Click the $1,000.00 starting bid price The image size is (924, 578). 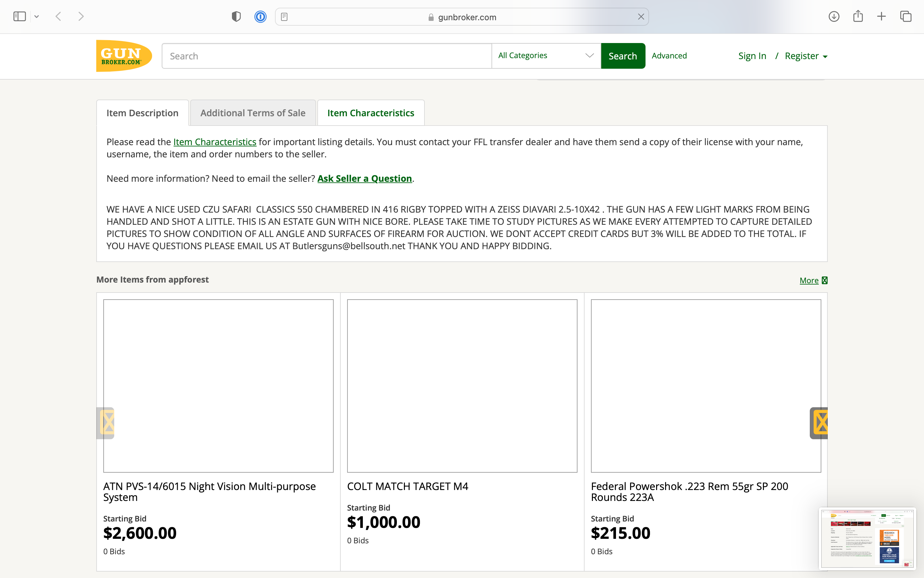383,522
